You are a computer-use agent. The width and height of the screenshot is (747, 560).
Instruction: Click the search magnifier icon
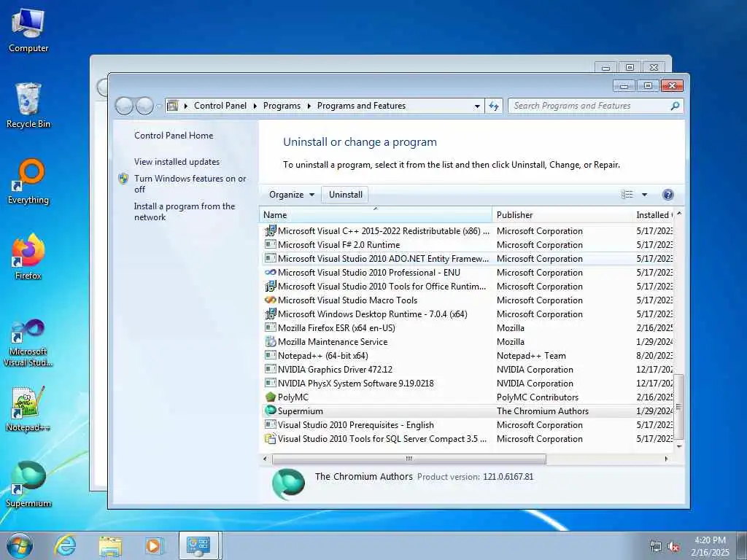coord(675,106)
